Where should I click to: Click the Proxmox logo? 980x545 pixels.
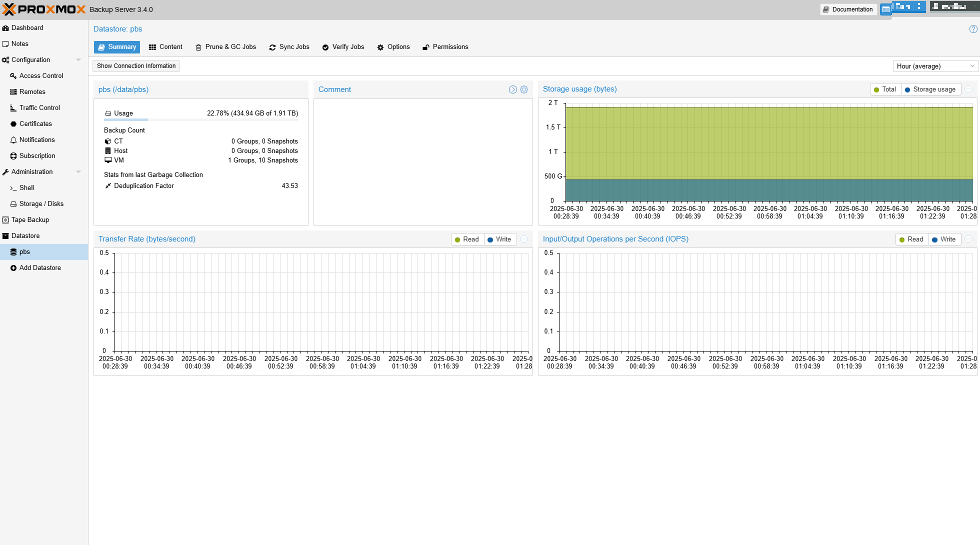pos(44,9)
